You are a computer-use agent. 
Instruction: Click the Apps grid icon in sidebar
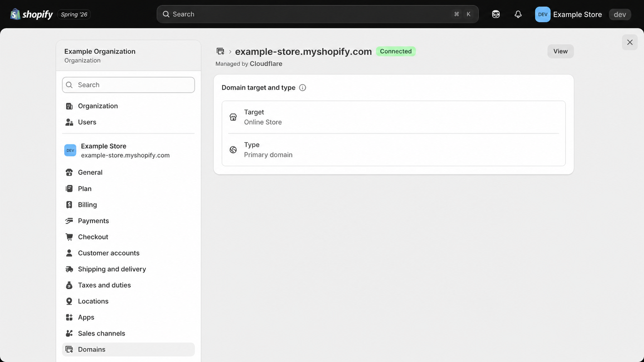[69, 317]
